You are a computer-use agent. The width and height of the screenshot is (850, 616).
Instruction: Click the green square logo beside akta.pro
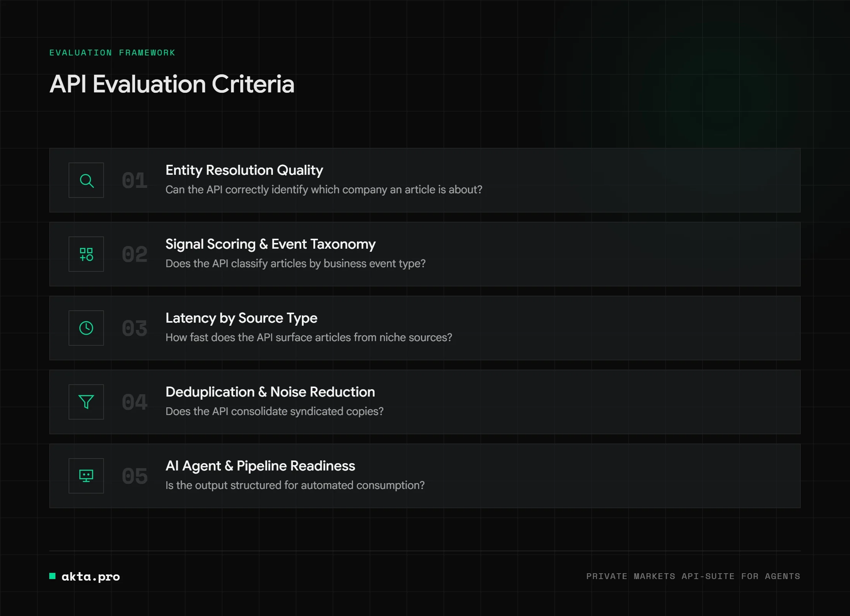[x=52, y=576]
